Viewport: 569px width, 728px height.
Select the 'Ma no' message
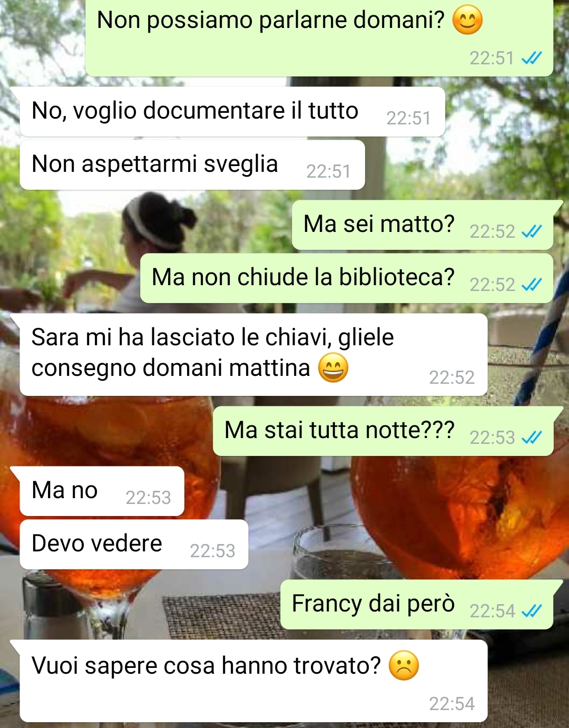[102, 491]
